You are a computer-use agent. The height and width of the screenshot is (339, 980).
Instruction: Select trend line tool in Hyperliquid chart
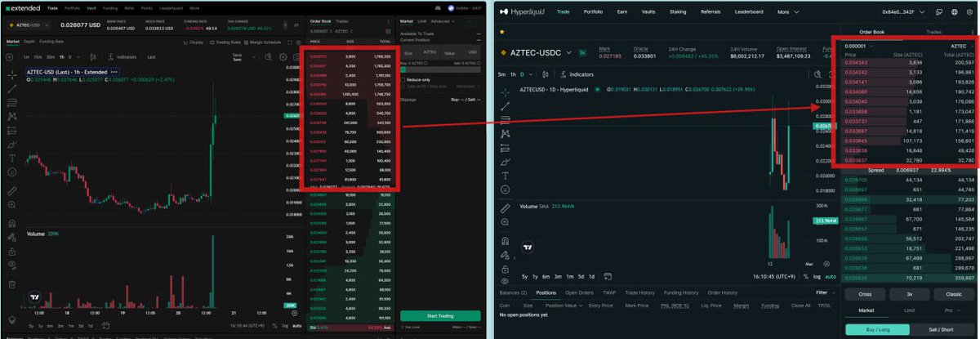pyautogui.click(x=506, y=105)
